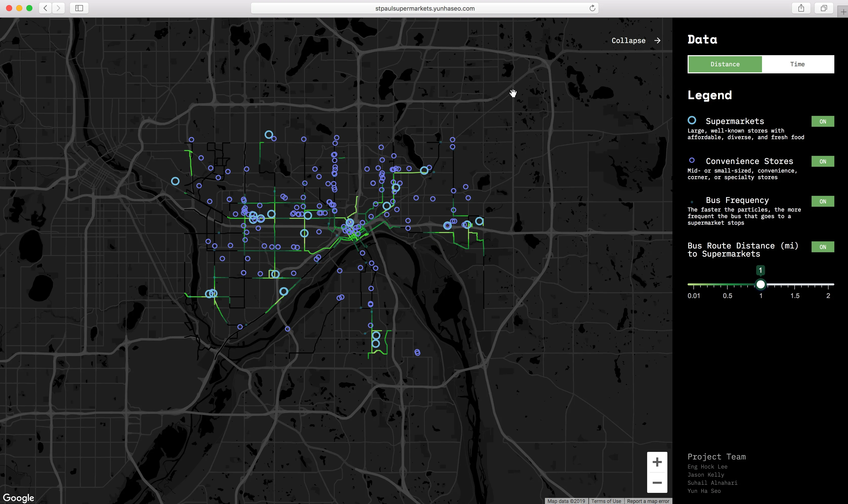Click the slider's 0.01 tick label
848x504 pixels.
(x=693, y=296)
